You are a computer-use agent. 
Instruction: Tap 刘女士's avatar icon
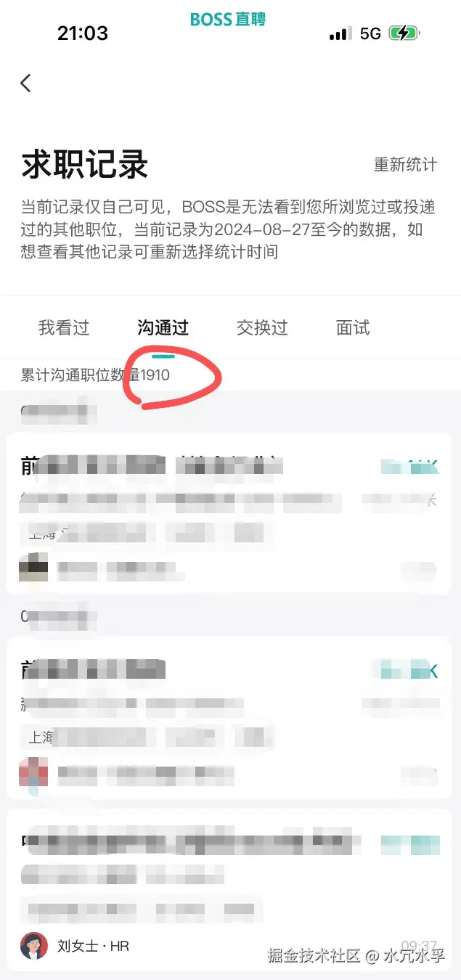[34, 946]
